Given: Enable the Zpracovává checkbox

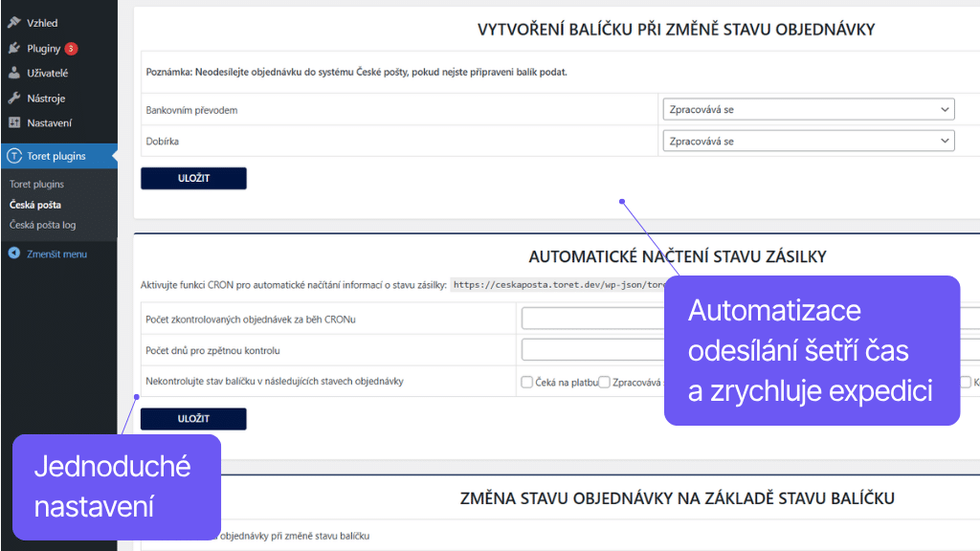Looking at the screenshot, I should (604, 382).
